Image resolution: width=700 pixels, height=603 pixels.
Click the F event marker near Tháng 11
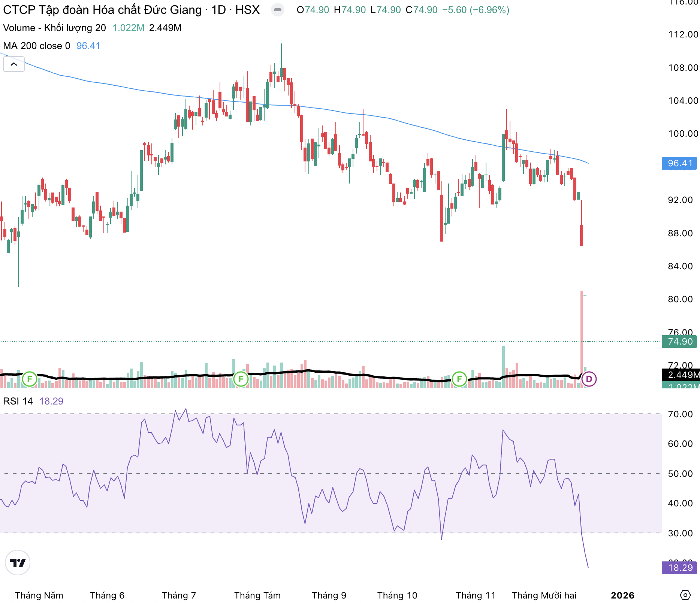pos(459,379)
